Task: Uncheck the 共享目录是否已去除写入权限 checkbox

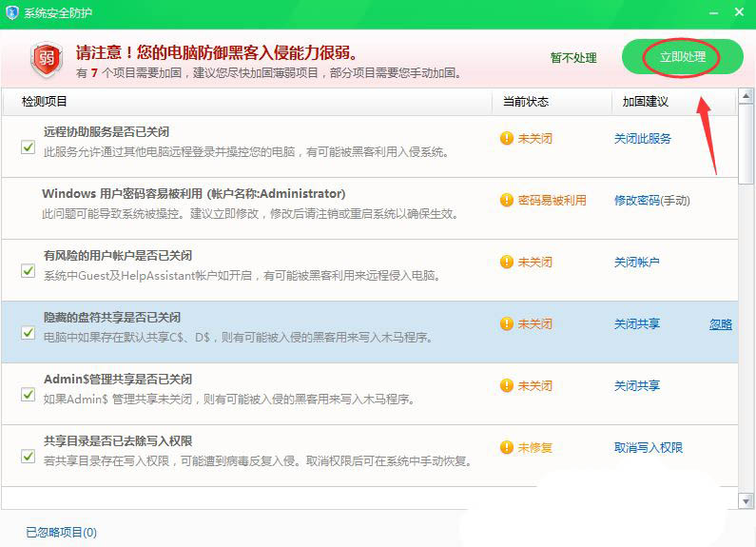Action: click(x=28, y=457)
